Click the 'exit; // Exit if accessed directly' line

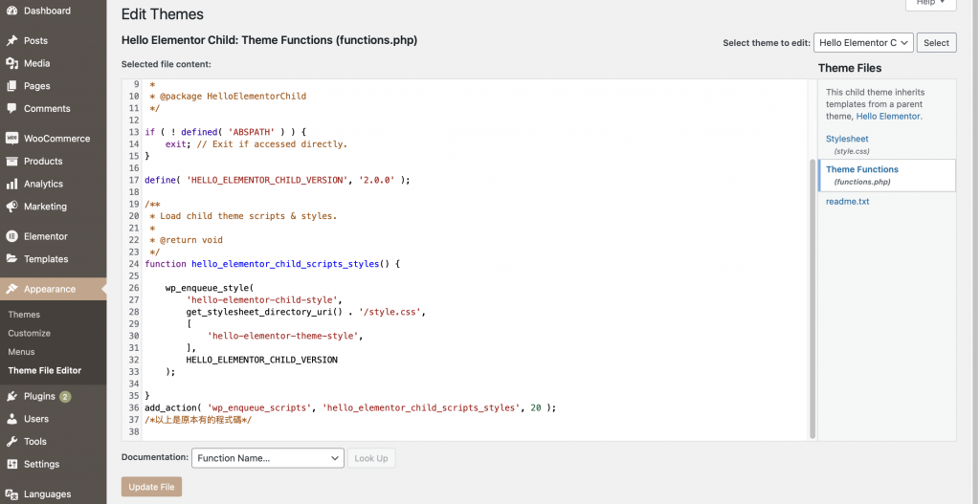pos(256,143)
